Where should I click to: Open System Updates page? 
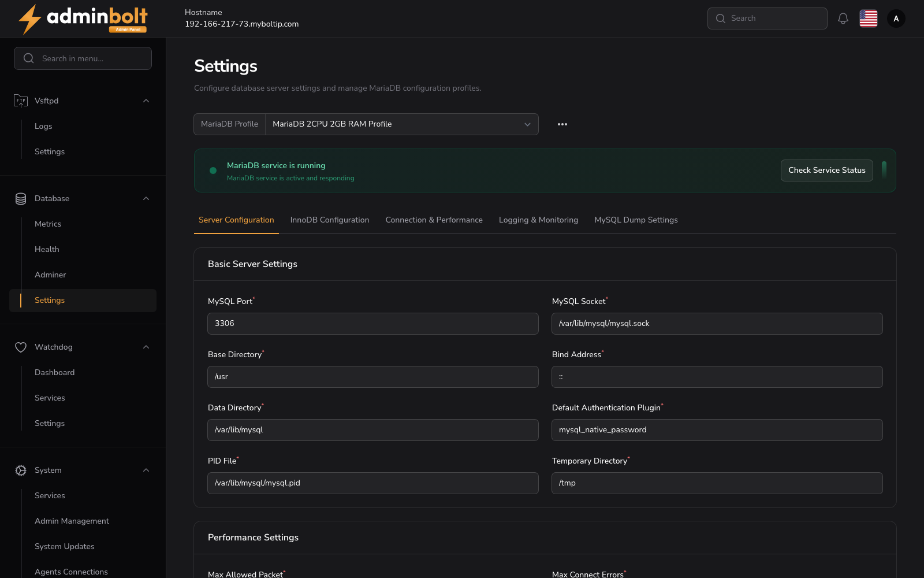coord(64,546)
